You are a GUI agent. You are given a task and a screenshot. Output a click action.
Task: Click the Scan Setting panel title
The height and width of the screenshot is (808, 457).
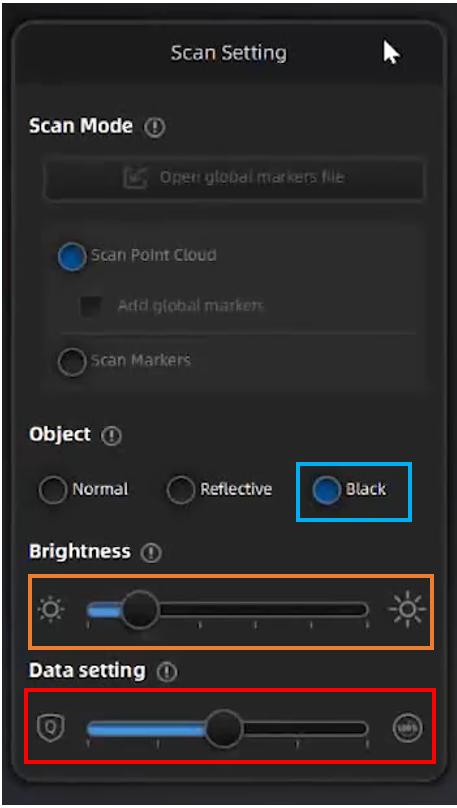[x=229, y=53]
